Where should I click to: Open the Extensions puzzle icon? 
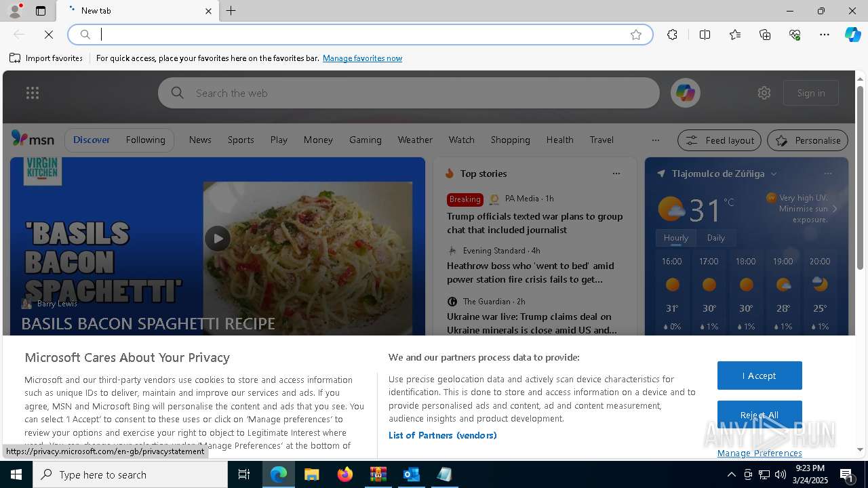672,35
